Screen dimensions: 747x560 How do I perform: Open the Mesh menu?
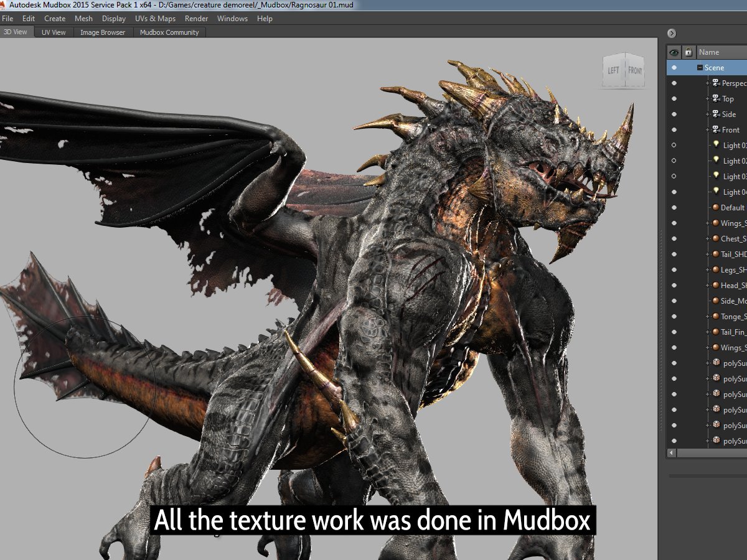[83, 19]
